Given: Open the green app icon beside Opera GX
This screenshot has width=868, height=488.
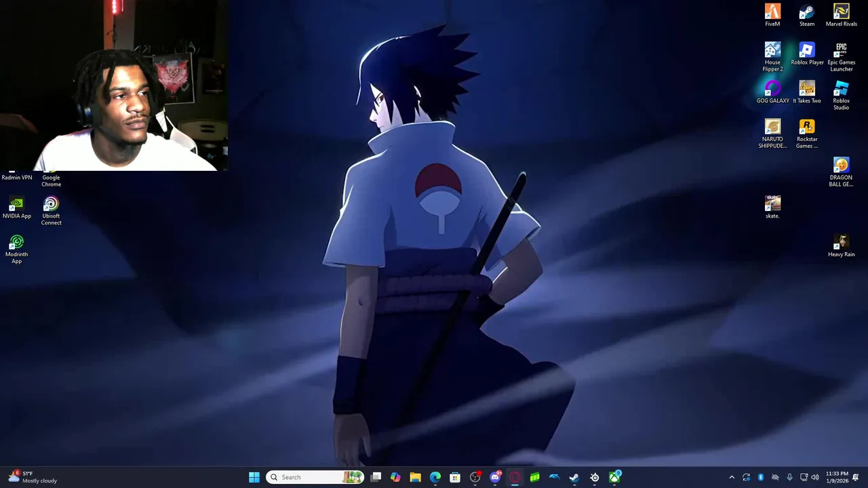Looking at the screenshot, I should [x=535, y=477].
